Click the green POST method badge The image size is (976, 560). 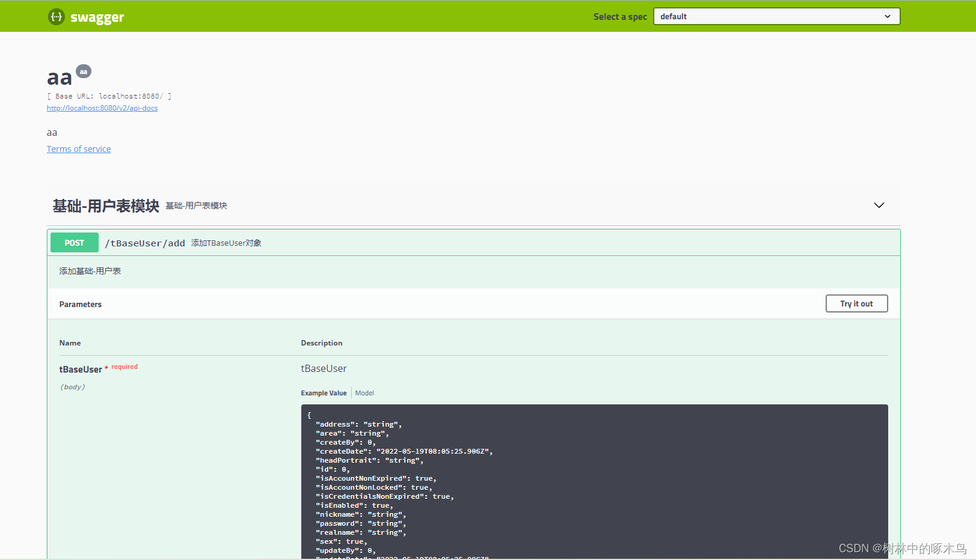click(75, 243)
